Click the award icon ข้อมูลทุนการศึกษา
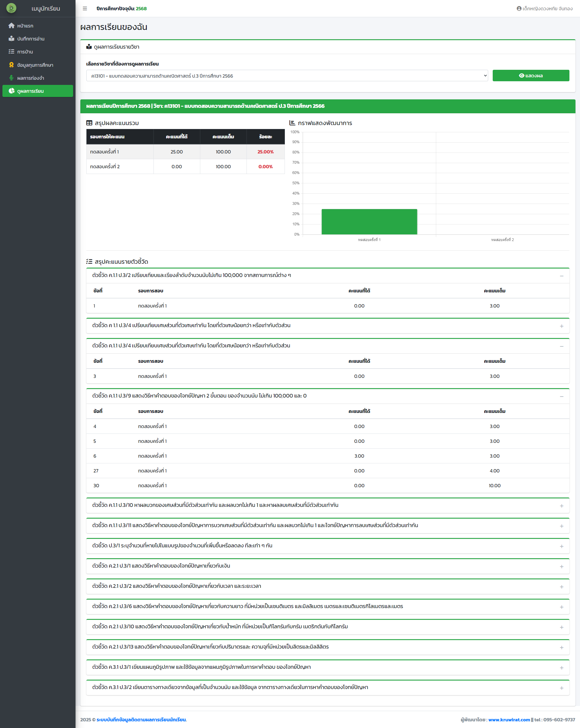The width and height of the screenshot is (580, 728). [x=11, y=65]
